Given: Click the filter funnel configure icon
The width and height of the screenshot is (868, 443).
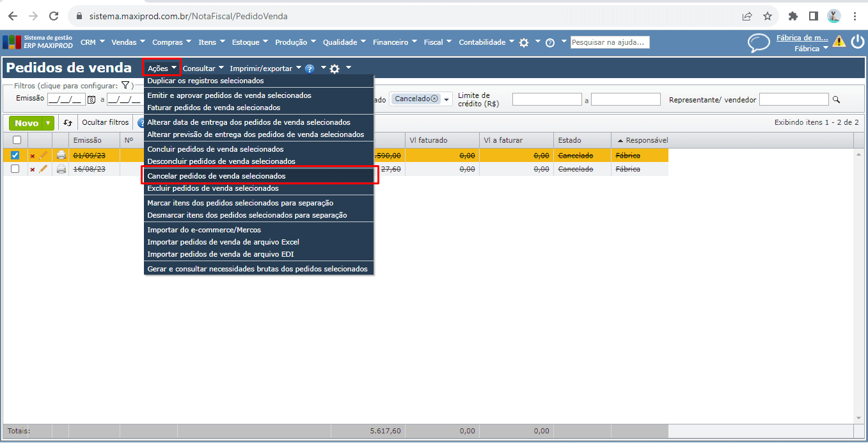Looking at the screenshot, I should (125, 85).
